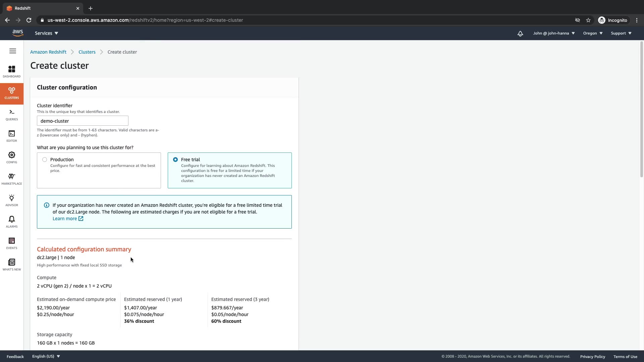
Task: Open the Dashboard sidebar icon
Action: point(12,71)
